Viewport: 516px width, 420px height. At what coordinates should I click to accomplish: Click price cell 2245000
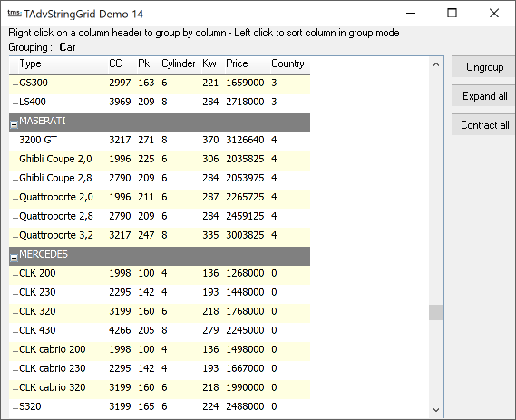(x=245, y=331)
